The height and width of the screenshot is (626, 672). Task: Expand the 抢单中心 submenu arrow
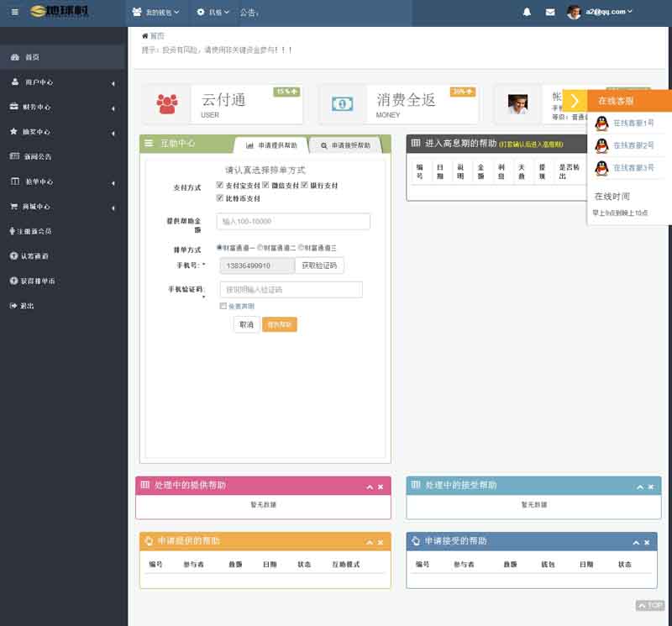coord(113,183)
